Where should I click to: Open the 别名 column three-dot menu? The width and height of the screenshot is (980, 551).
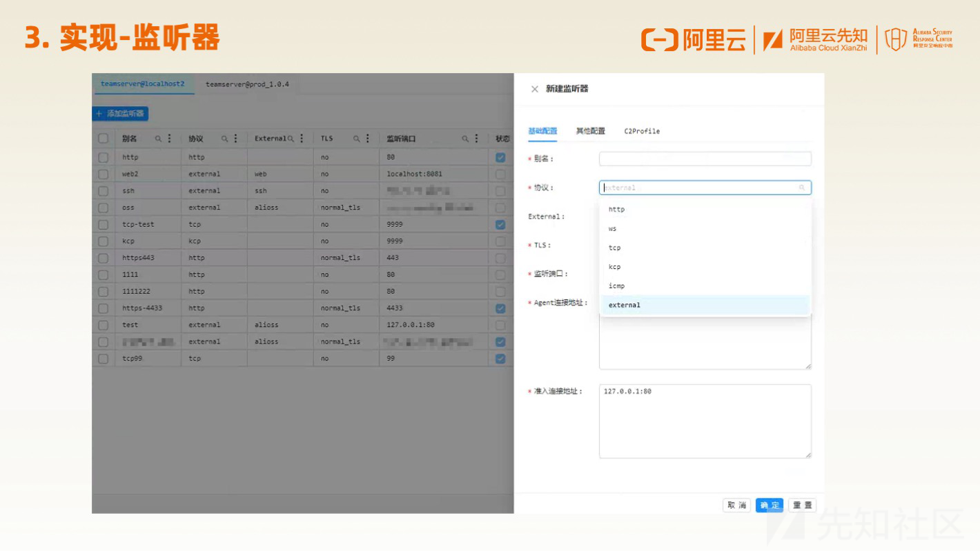click(170, 139)
